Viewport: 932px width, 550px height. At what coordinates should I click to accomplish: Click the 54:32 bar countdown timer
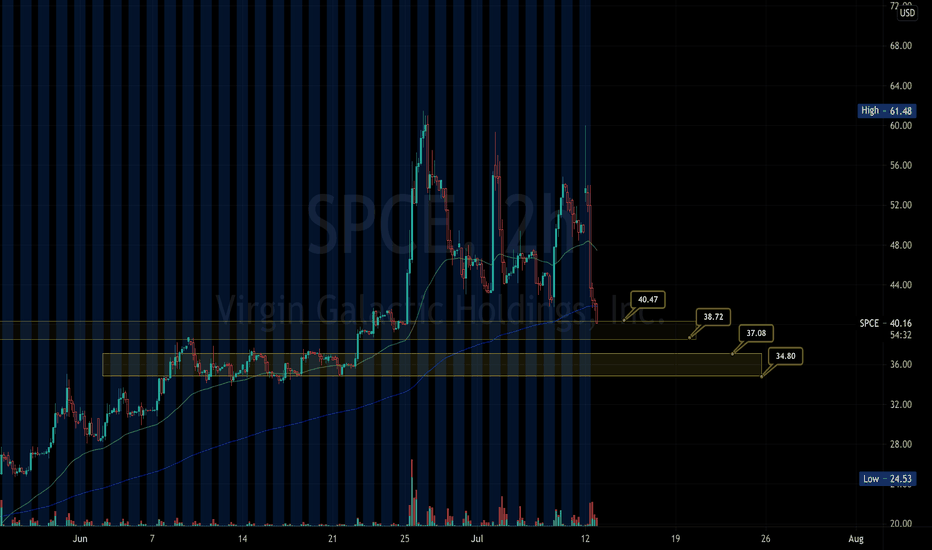(900, 335)
